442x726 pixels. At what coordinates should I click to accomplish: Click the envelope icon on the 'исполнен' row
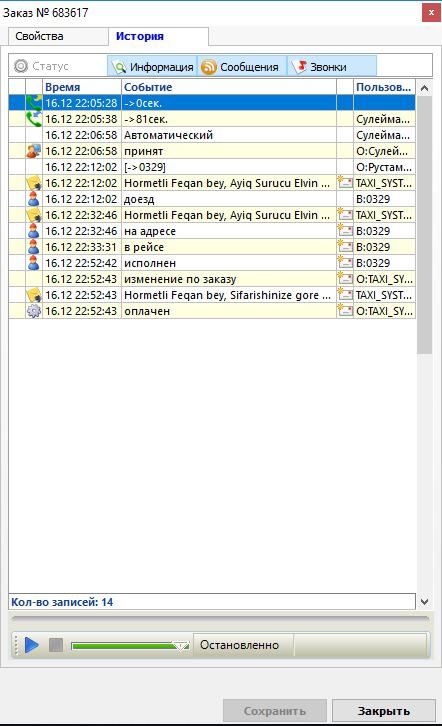pos(345,263)
